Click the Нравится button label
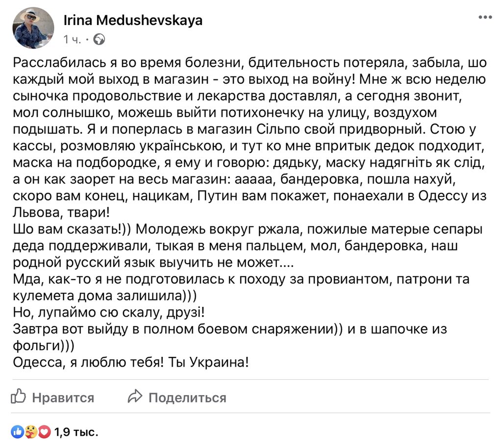The width and height of the screenshot is (502, 448). 63,398
